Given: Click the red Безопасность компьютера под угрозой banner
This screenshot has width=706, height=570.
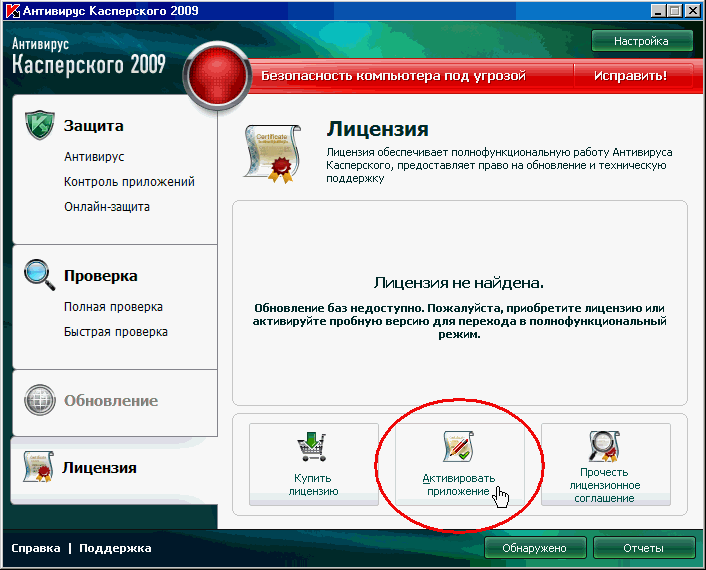Looking at the screenshot, I should [x=394, y=76].
